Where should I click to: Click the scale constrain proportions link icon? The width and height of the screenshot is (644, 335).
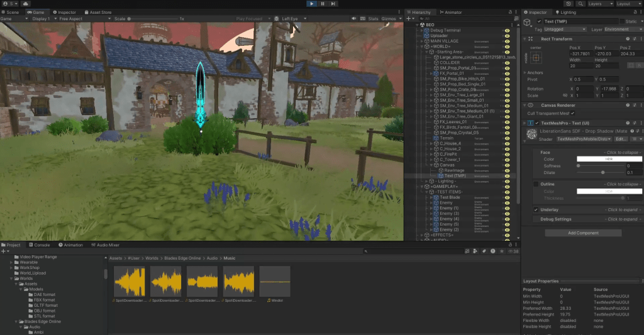(564, 96)
